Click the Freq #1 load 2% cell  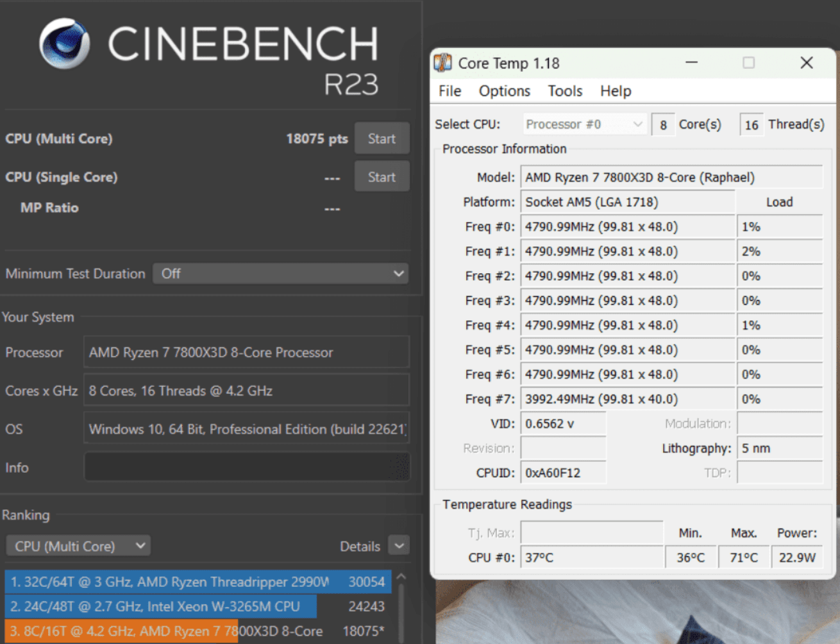click(x=780, y=251)
